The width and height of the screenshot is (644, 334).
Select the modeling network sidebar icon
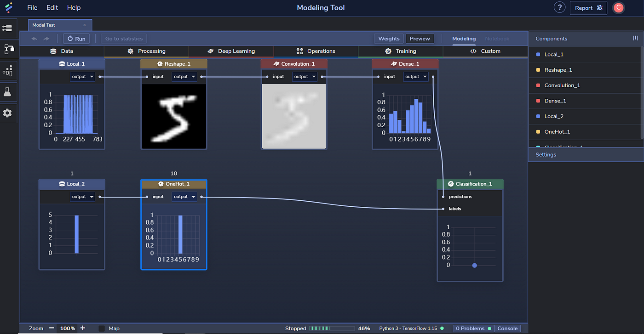coord(8,49)
